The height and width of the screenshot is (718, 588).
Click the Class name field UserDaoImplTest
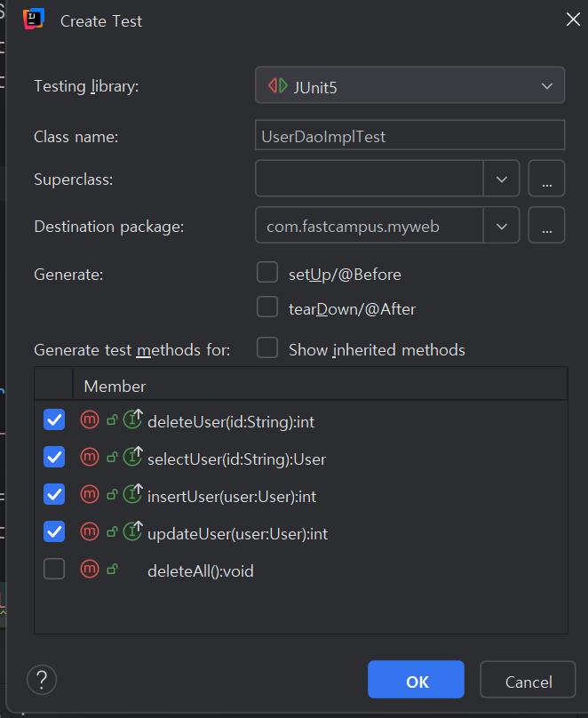[x=410, y=136]
